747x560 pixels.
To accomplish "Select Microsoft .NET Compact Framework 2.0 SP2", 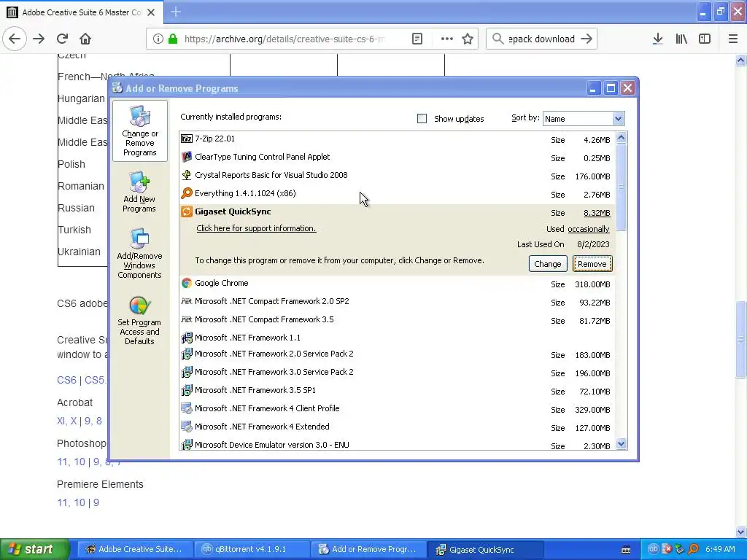I will point(397,301).
